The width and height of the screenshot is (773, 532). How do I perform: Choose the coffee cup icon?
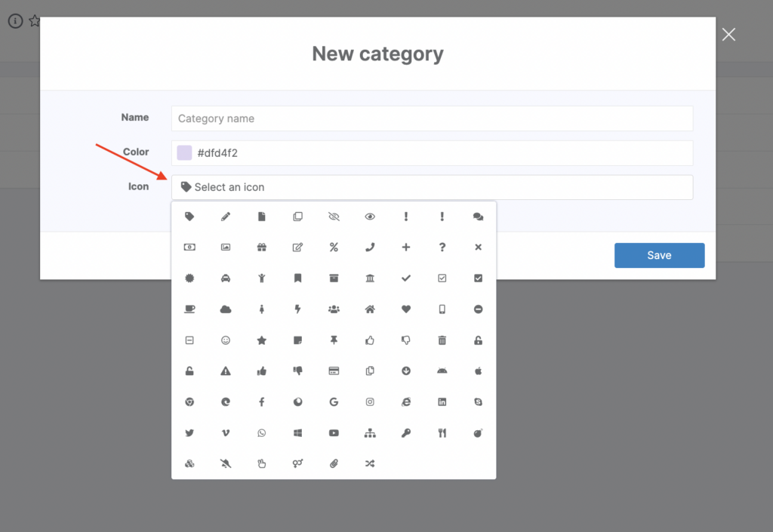(189, 309)
